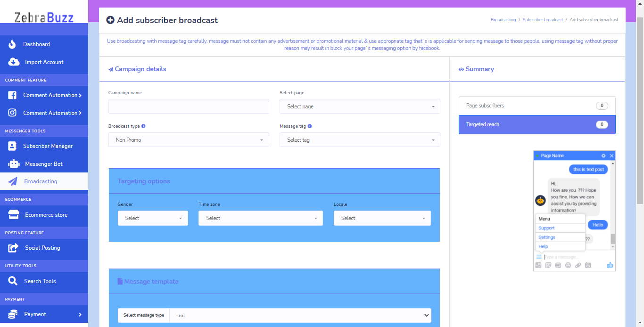Open the Locale targeting dropdown
This screenshot has height=327, width=644.
pyautogui.click(x=382, y=218)
